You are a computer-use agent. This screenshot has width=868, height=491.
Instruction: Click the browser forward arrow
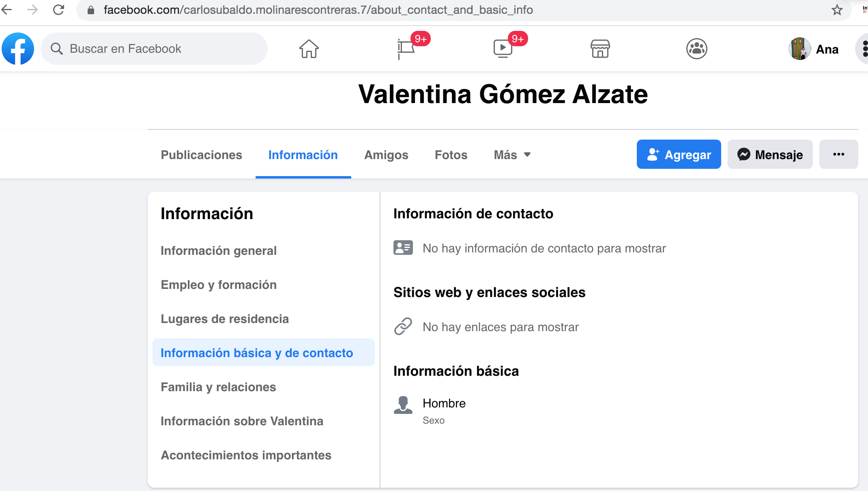click(x=32, y=10)
